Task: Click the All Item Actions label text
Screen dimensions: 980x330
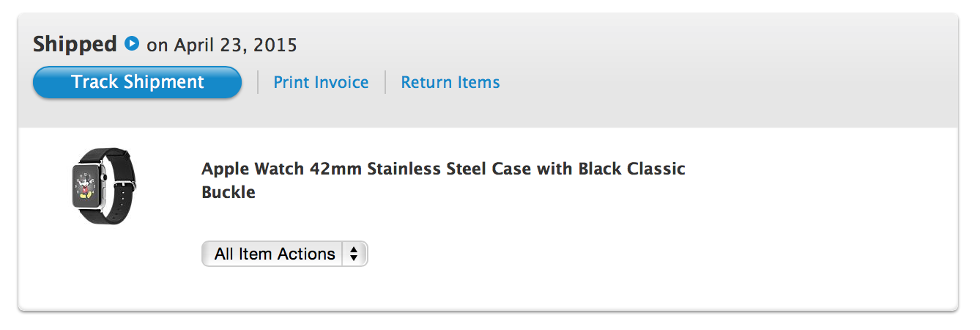Action: (274, 254)
